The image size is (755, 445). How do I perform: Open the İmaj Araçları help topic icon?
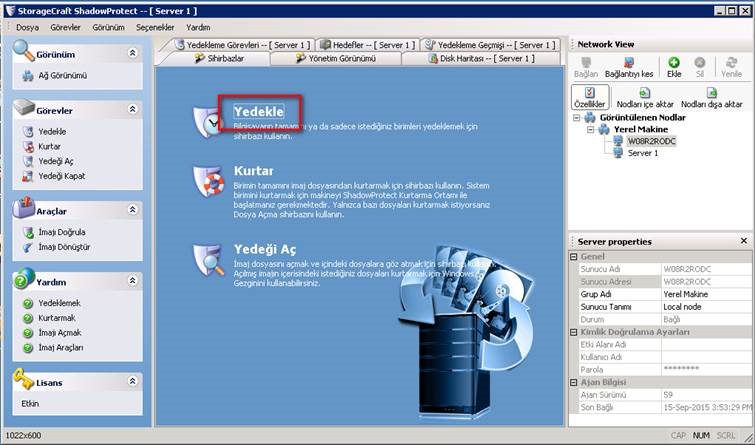[28, 348]
